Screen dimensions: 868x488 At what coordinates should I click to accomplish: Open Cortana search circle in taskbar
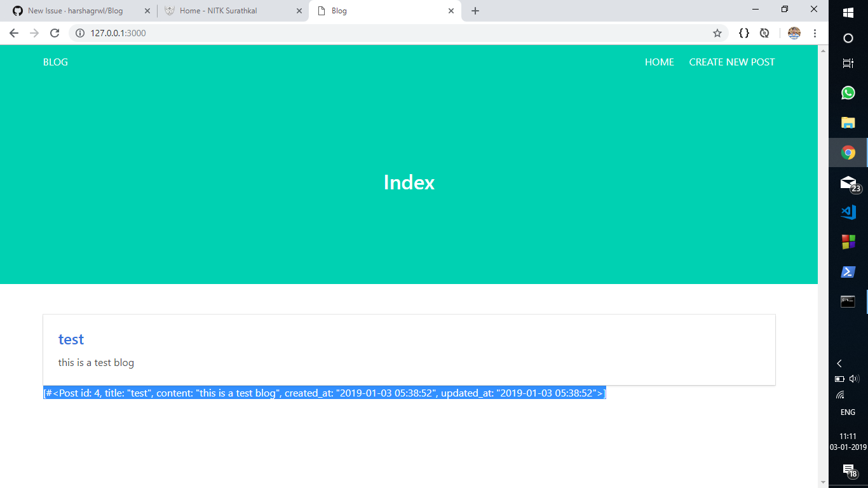click(x=848, y=38)
